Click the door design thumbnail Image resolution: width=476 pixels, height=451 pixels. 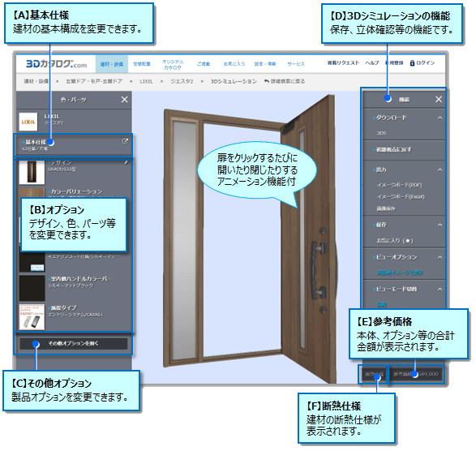(x=32, y=172)
